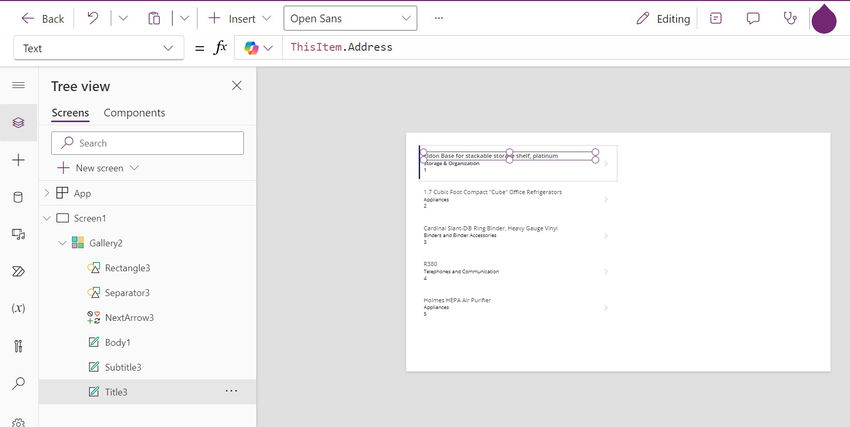Click the Paste clipboard icon
850x427 pixels.
coord(154,18)
